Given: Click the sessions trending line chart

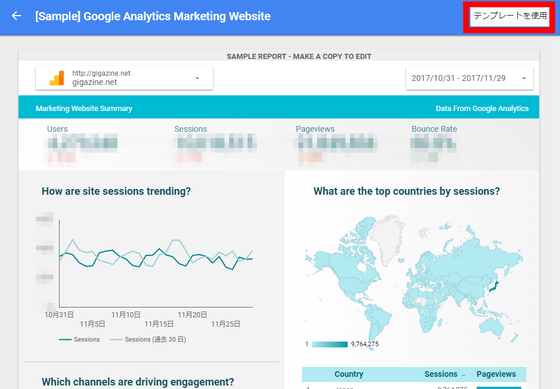Looking at the screenshot, I should click(x=156, y=263).
